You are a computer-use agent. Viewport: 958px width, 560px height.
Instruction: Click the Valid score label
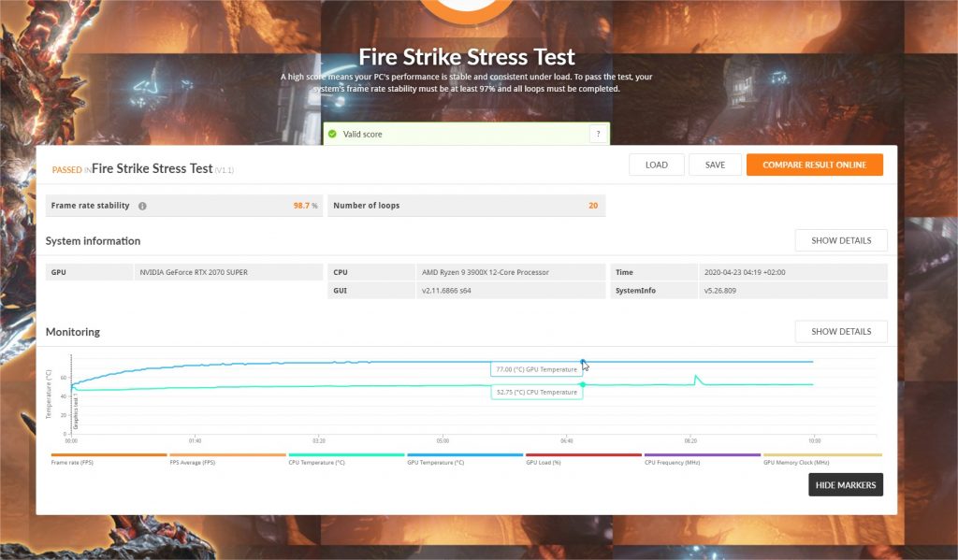(x=362, y=135)
